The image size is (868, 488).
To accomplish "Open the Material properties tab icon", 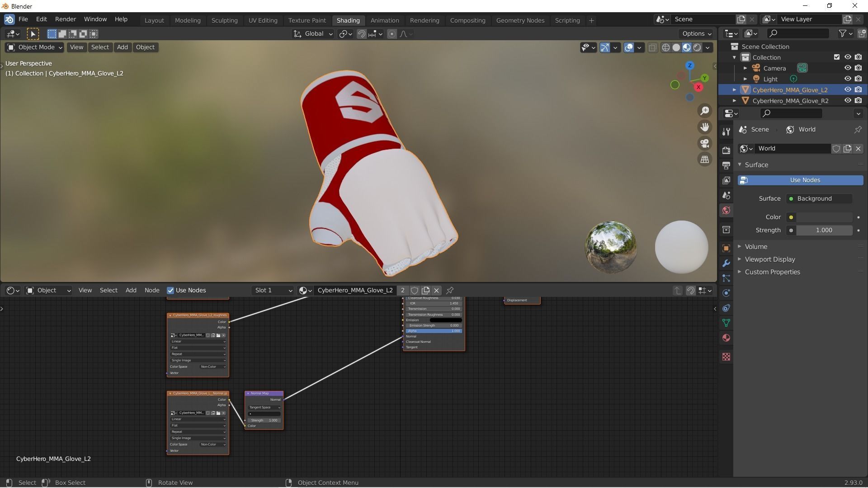I will 726,338.
